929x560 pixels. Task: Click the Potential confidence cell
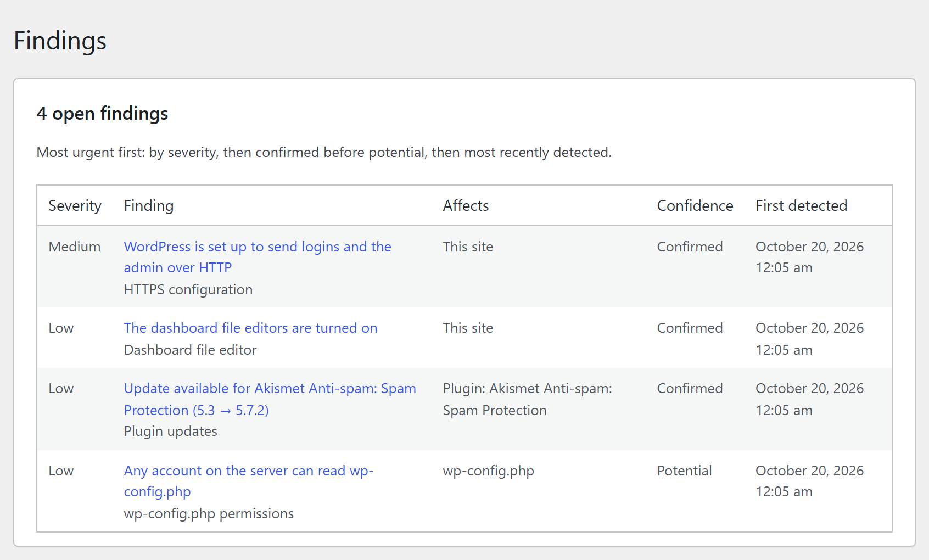(684, 471)
